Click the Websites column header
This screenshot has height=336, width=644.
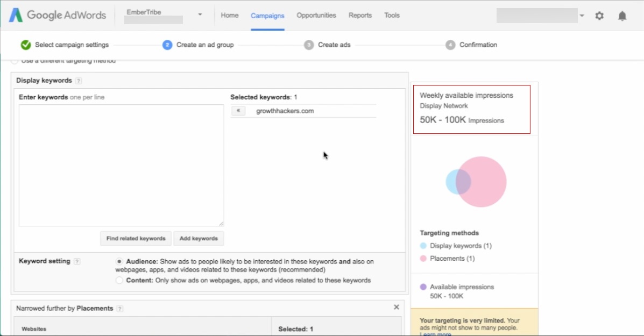click(34, 329)
